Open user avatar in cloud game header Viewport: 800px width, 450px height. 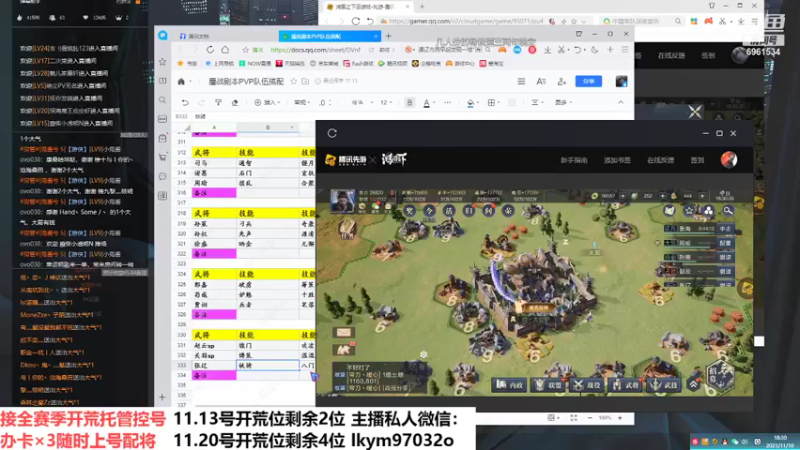pos(729,160)
